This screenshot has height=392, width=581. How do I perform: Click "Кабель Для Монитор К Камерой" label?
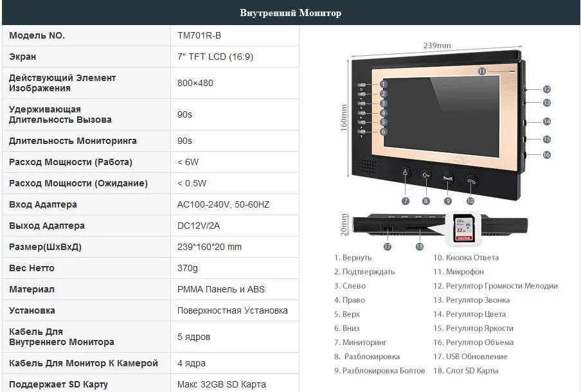coord(84,363)
